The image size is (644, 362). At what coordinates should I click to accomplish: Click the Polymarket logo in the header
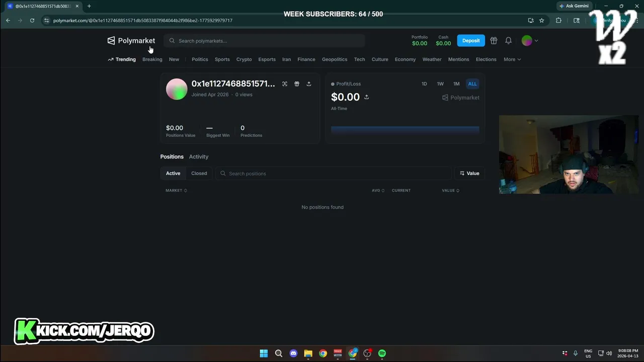pos(131,41)
